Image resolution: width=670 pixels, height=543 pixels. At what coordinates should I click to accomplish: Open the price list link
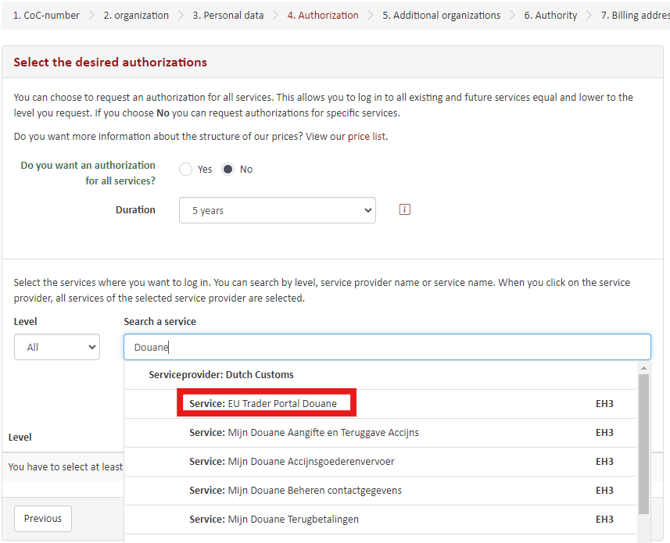point(366,136)
